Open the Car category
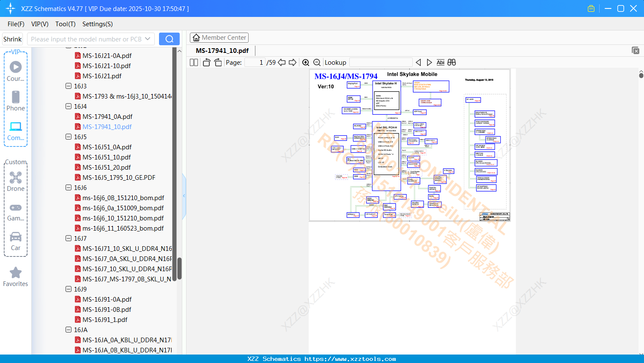Viewport: 644px width, 363px height. click(16, 241)
